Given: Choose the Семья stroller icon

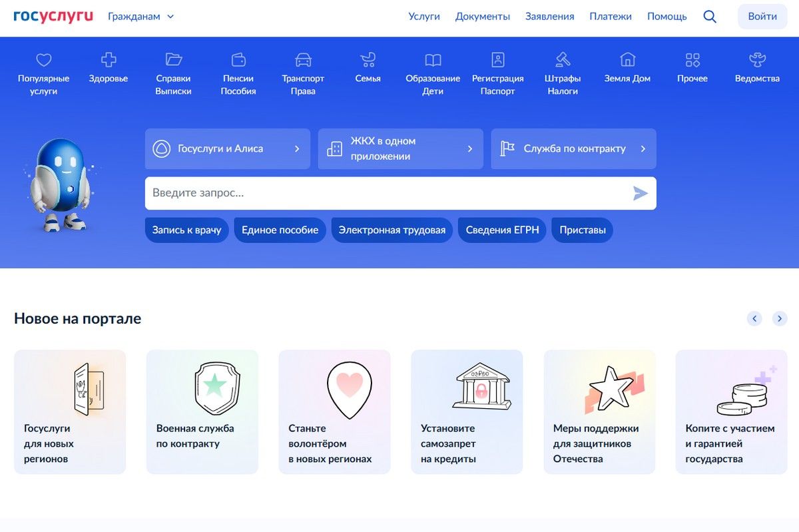Looking at the screenshot, I should click(x=368, y=60).
